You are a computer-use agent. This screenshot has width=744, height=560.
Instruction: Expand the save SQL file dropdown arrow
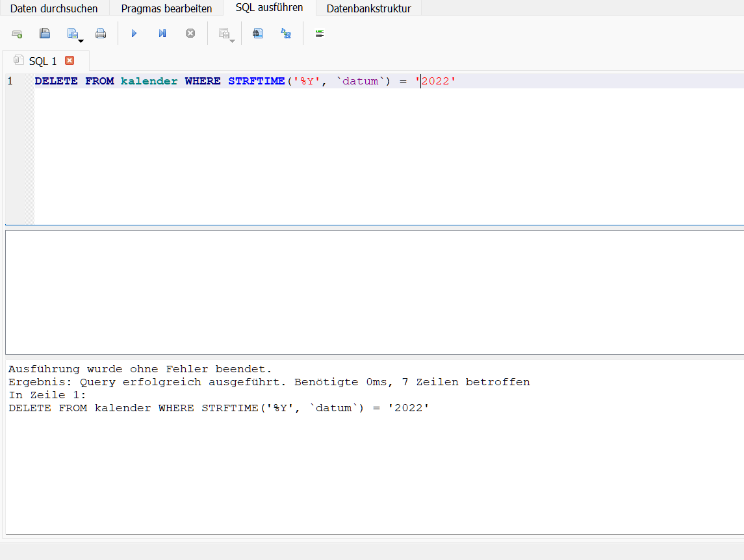pyautogui.click(x=81, y=41)
